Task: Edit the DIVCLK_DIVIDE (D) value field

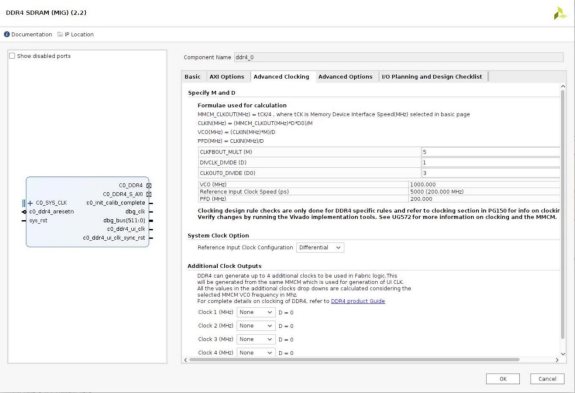Action: point(491,162)
